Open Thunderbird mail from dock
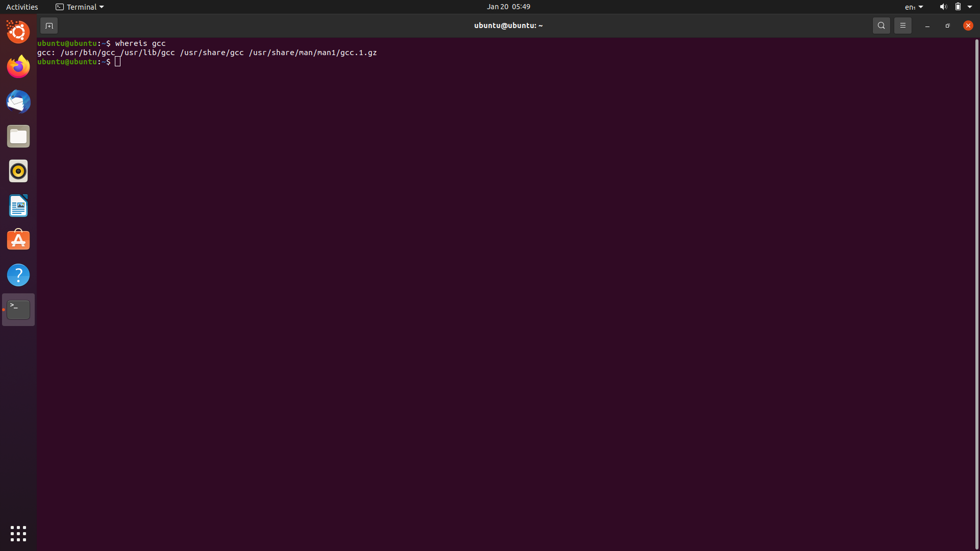The image size is (980, 551). point(18,102)
